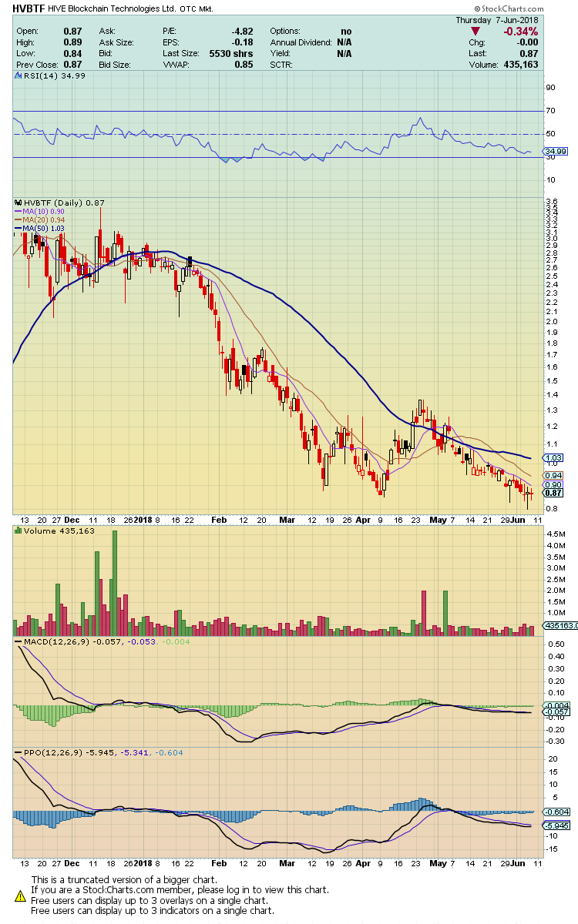Click the MA(20) legend line marker
578x924 pixels.
[18, 219]
